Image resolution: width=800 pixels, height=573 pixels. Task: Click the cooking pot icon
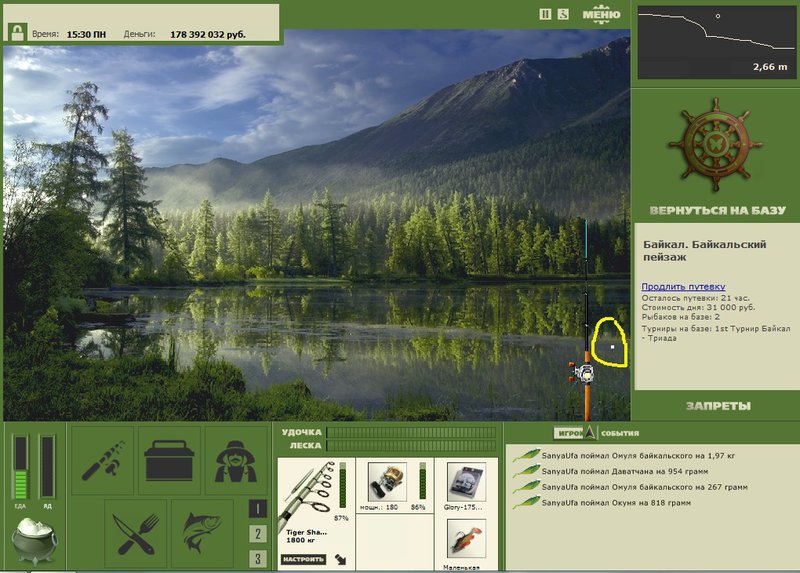click(34, 541)
